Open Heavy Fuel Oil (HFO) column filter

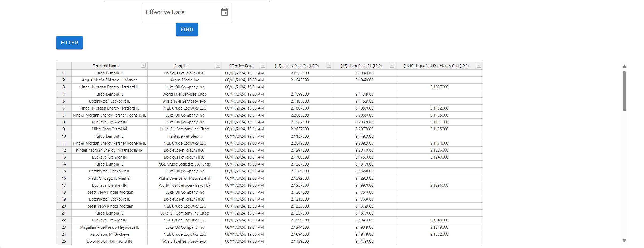coord(329,66)
